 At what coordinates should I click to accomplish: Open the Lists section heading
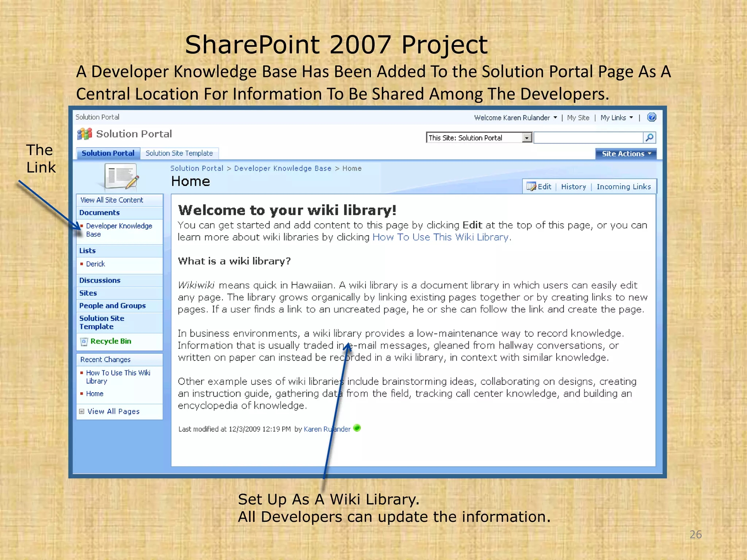coord(88,251)
